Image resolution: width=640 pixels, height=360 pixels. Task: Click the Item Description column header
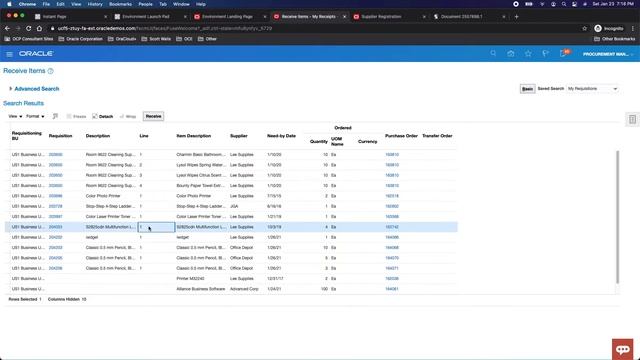(193, 136)
